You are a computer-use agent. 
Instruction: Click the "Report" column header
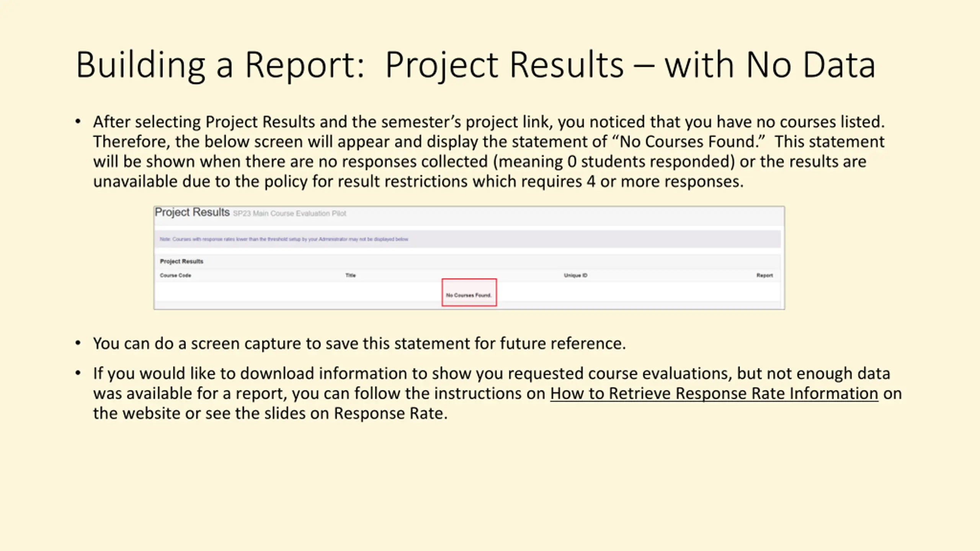[764, 275]
